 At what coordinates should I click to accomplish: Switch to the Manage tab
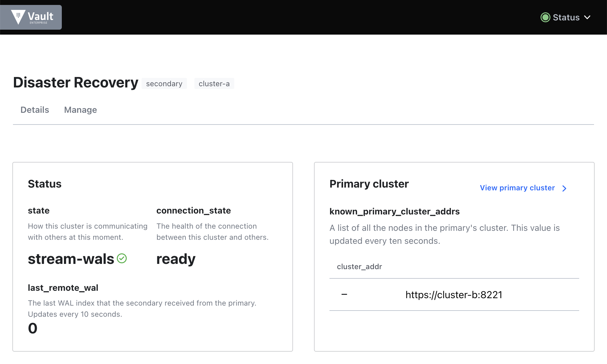[x=80, y=110]
